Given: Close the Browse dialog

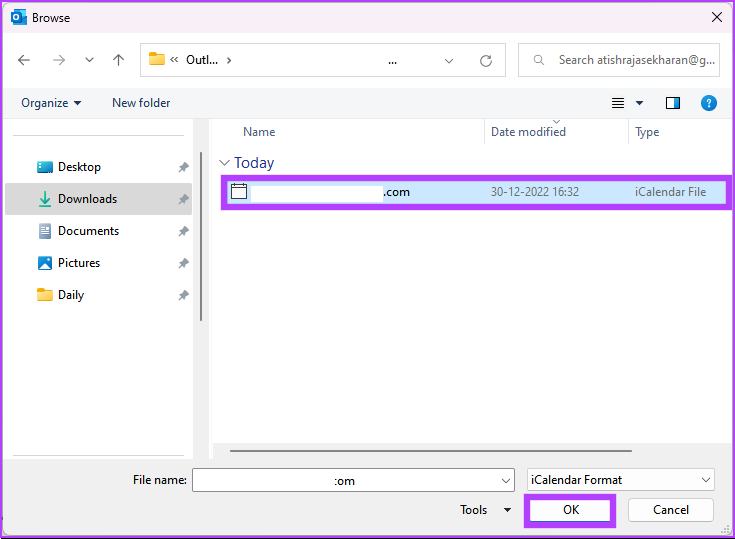Looking at the screenshot, I should pos(717,17).
